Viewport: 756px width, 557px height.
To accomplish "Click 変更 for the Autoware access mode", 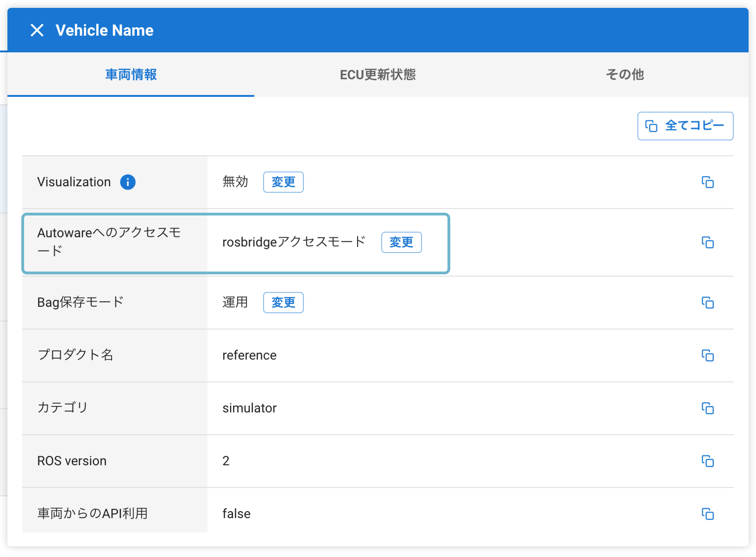I will (x=401, y=242).
